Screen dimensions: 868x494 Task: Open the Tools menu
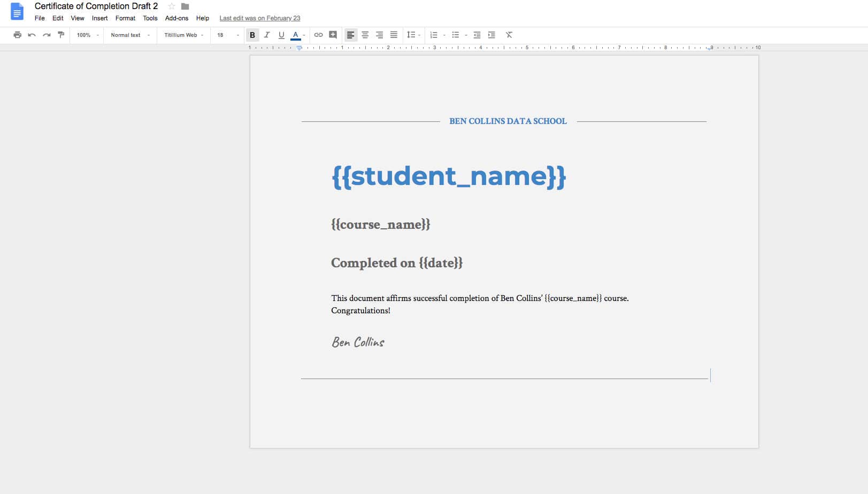150,18
